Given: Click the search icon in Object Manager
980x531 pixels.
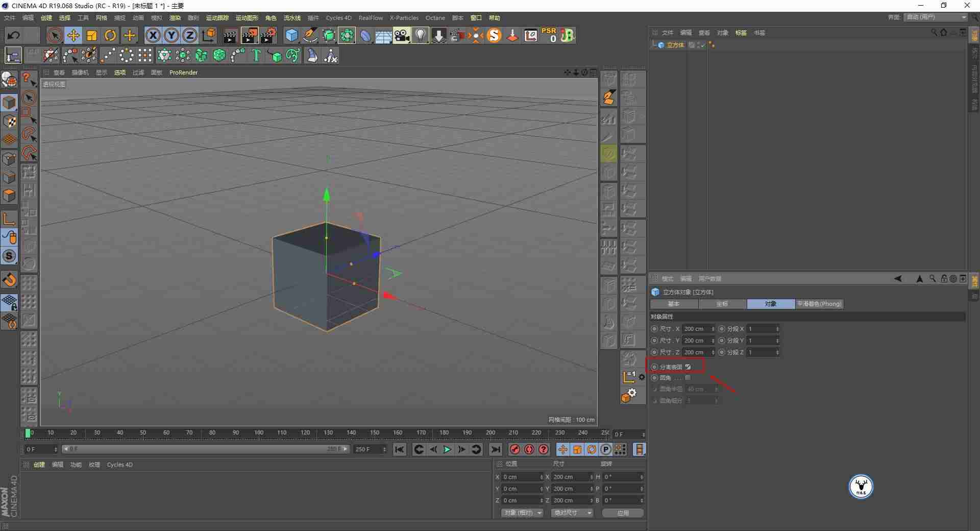Looking at the screenshot, I should pos(934,32).
